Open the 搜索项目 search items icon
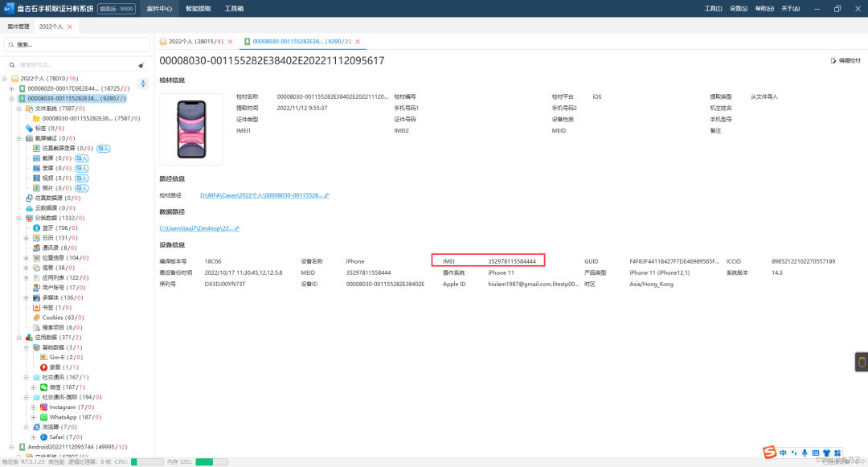 tap(36, 328)
